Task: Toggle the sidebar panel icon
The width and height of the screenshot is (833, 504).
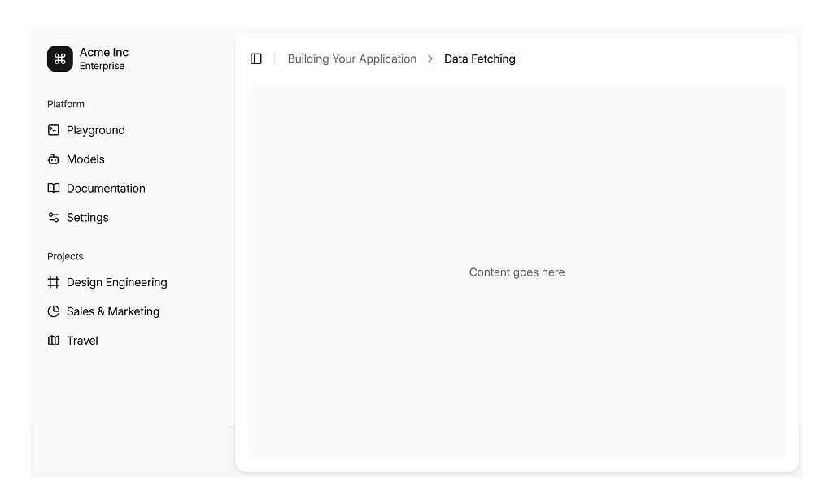Action: click(256, 59)
